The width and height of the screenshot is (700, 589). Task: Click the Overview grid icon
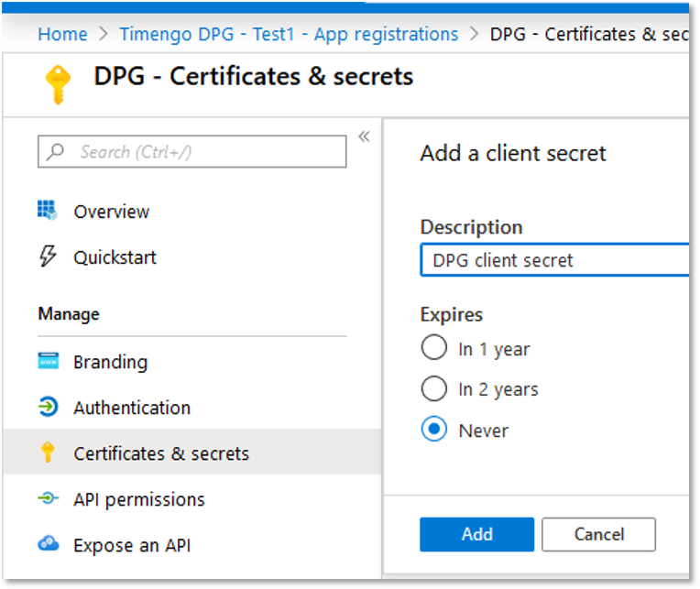coord(48,210)
